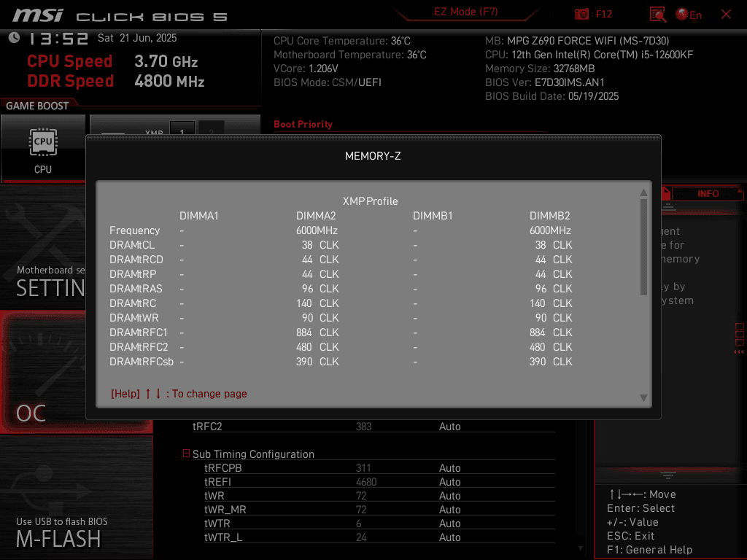Screen dimensions: 747x560
Task: Click the tRFCPB row label
Action: click(223, 468)
